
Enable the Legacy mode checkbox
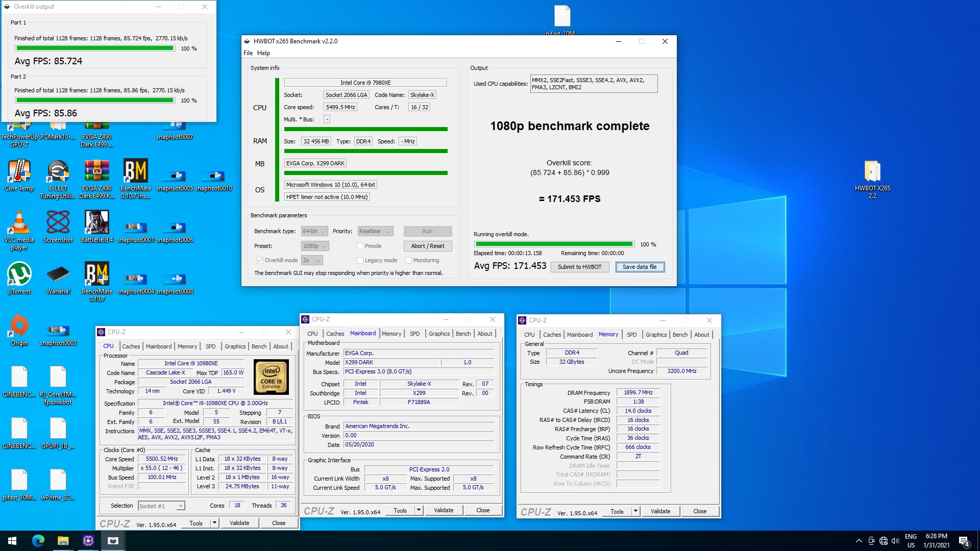(360, 260)
